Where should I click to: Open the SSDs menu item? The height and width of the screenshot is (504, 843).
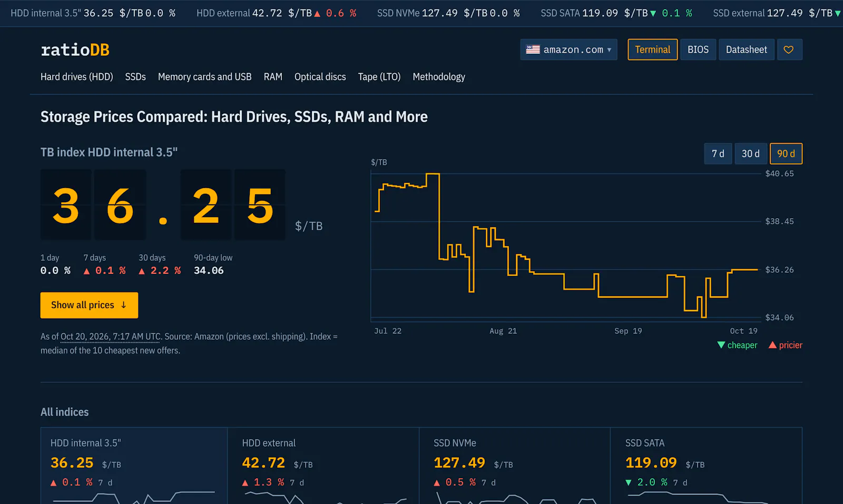tap(135, 77)
